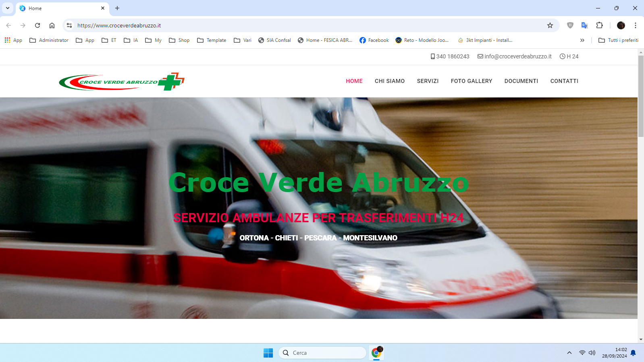Screen dimensions: 644x362
Task: Click the scrollbar down arrow
Action: (x=641, y=339)
